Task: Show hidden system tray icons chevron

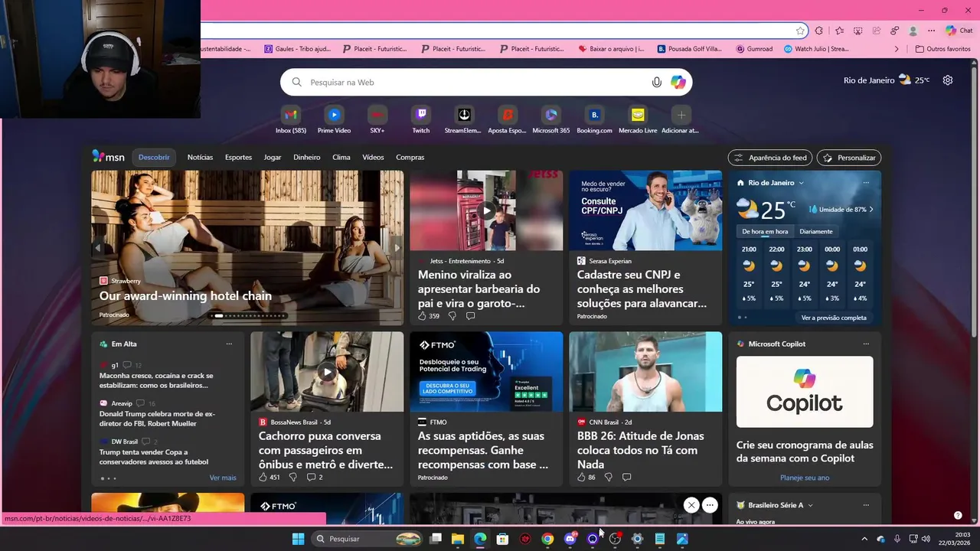Action: 864,539
